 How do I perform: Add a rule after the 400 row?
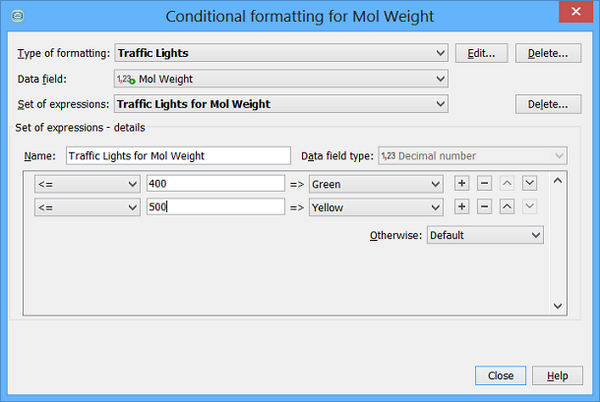coord(461,184)
